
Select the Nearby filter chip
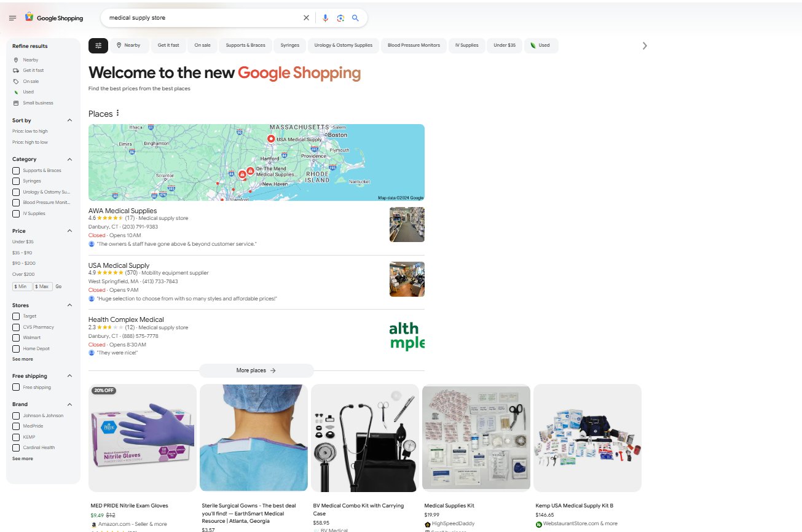click(x=130, y=45)
